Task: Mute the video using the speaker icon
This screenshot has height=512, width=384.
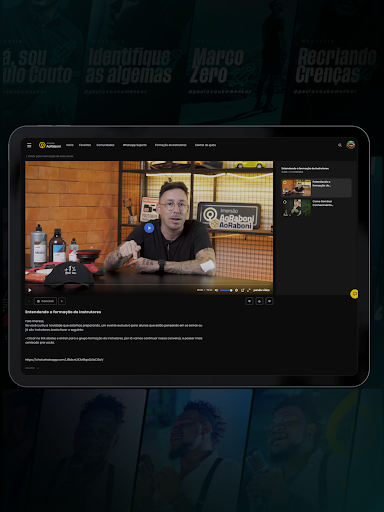Action: (x=216, y=290)
